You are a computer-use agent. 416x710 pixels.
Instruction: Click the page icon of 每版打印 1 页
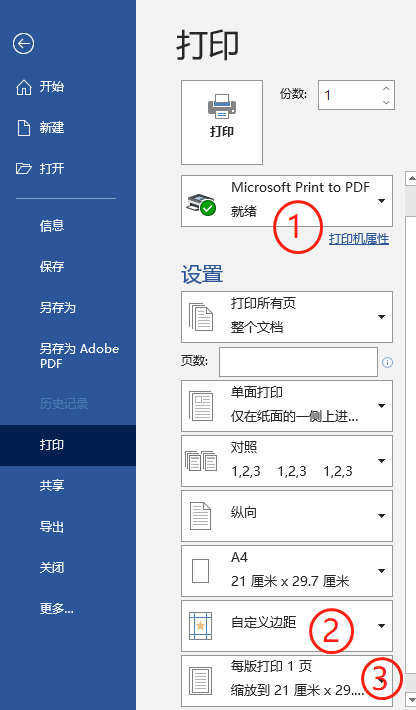(201, 681)
